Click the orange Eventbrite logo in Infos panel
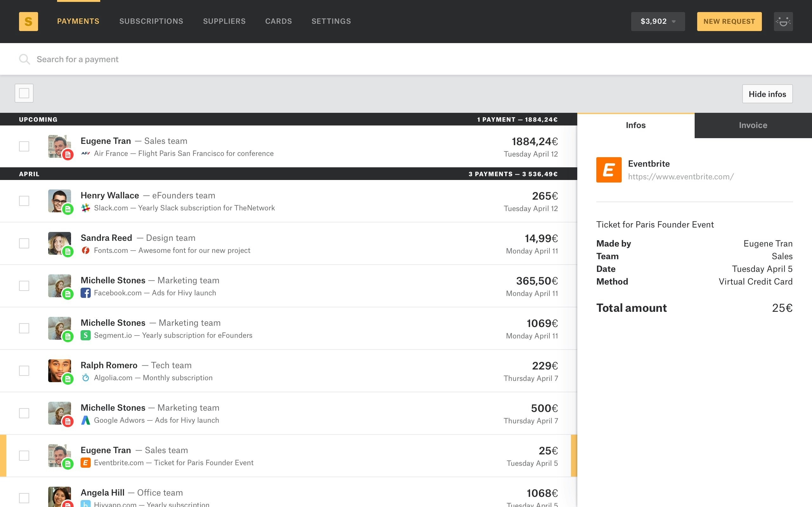The image size is (812, 507). [609, 170]
